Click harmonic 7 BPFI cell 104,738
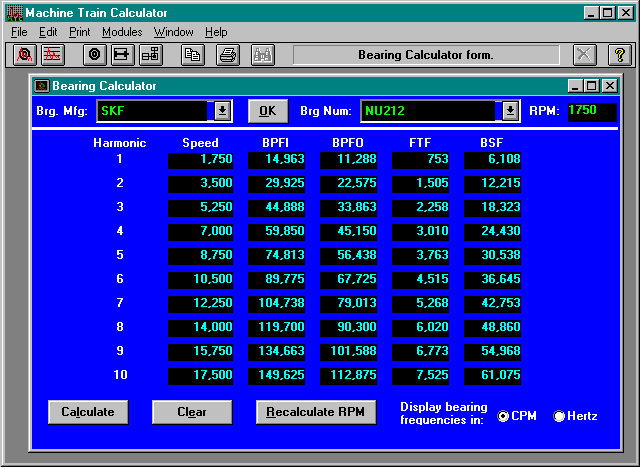The height and width of the screenshot is (467, 640). point(276,304)
